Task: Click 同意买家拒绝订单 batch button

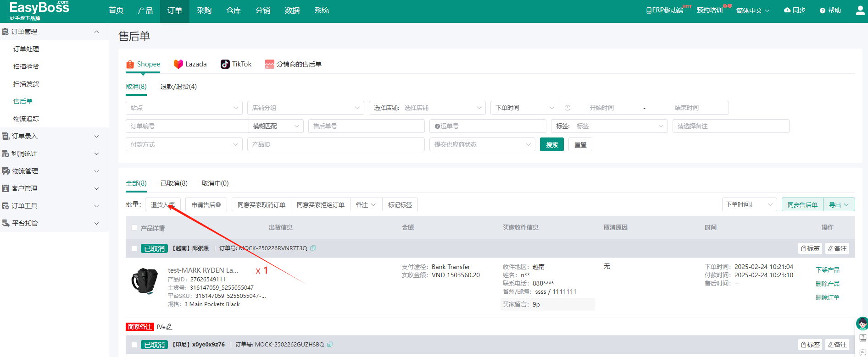Action: click(321, 205)
